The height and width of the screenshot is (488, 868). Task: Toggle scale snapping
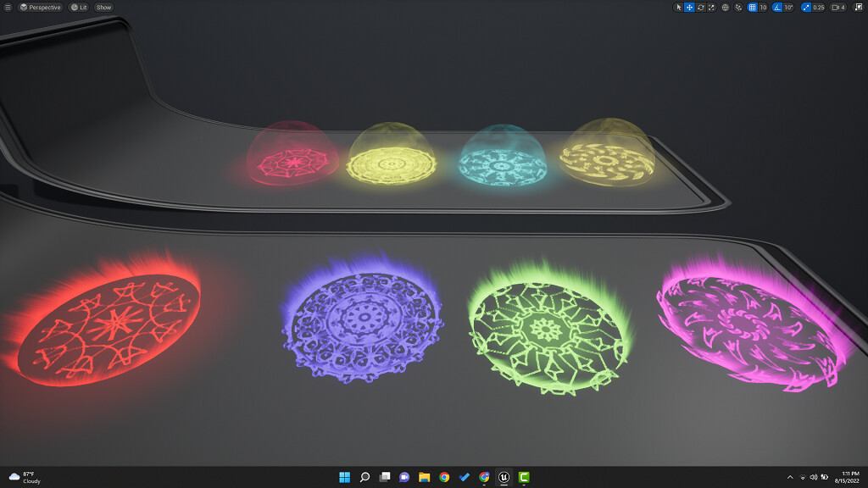(805, 8)
